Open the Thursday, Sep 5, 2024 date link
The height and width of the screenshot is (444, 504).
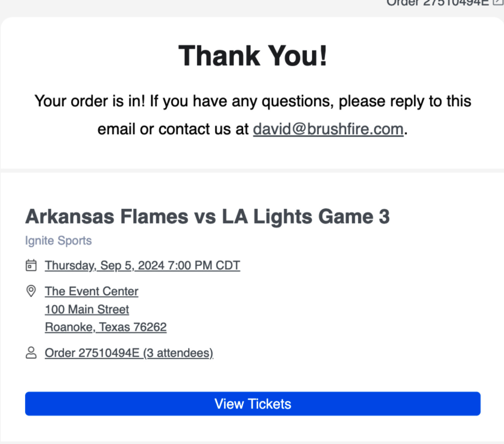(142, 265)
